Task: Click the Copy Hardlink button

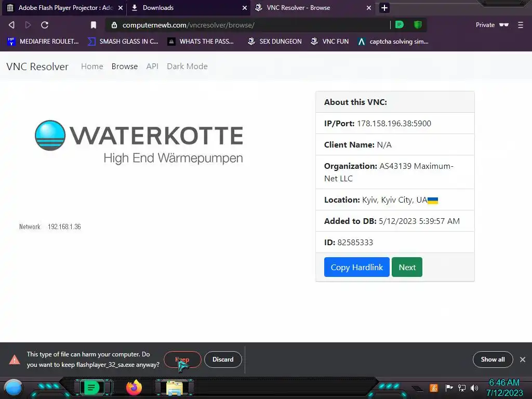Action: (356, 267)
